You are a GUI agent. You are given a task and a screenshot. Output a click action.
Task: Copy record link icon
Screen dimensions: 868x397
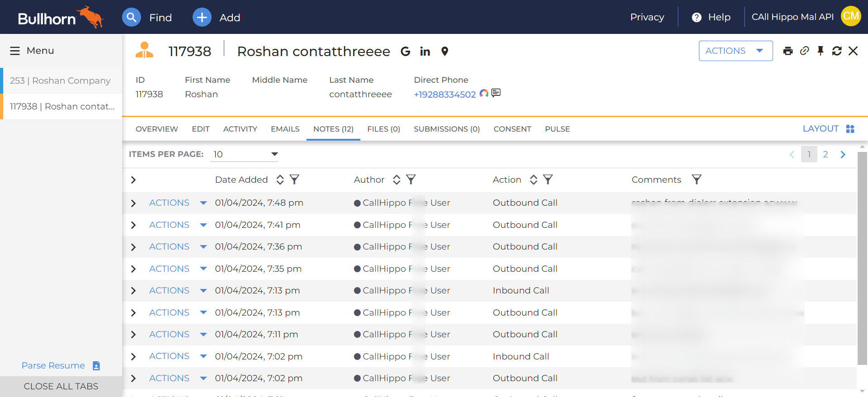(x=804, y=51)
